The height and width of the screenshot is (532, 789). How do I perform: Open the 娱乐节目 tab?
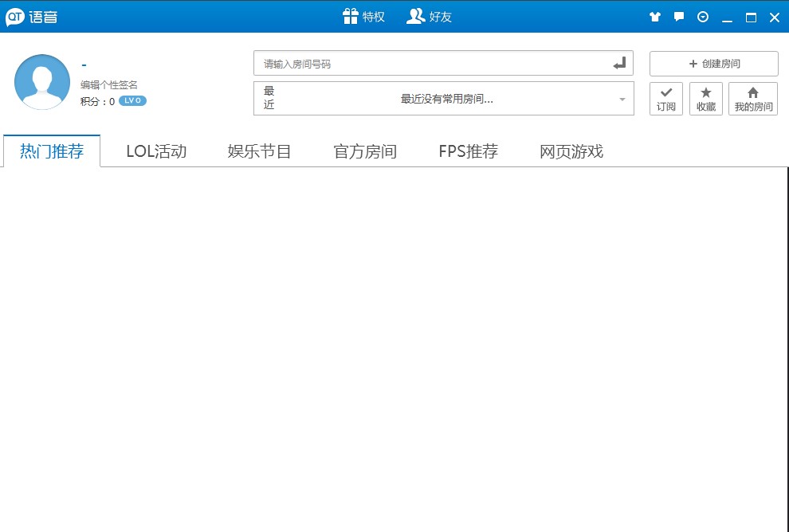tap(260, 151)
